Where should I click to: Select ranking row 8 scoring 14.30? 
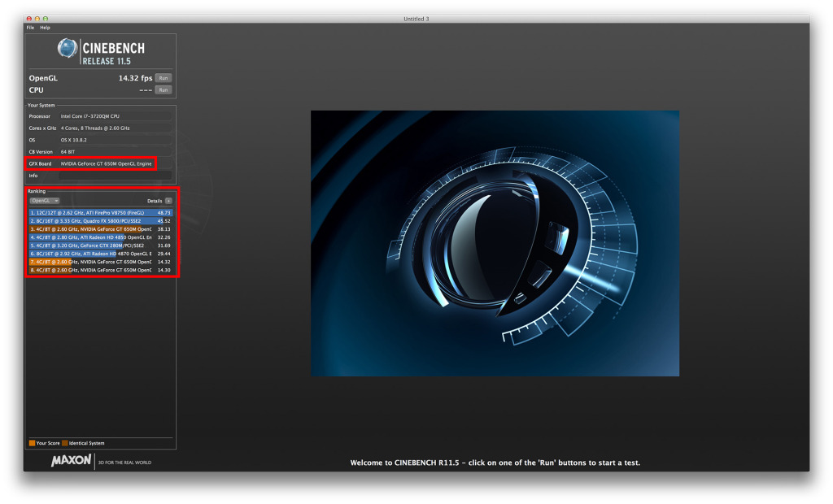tap(100, 270)
